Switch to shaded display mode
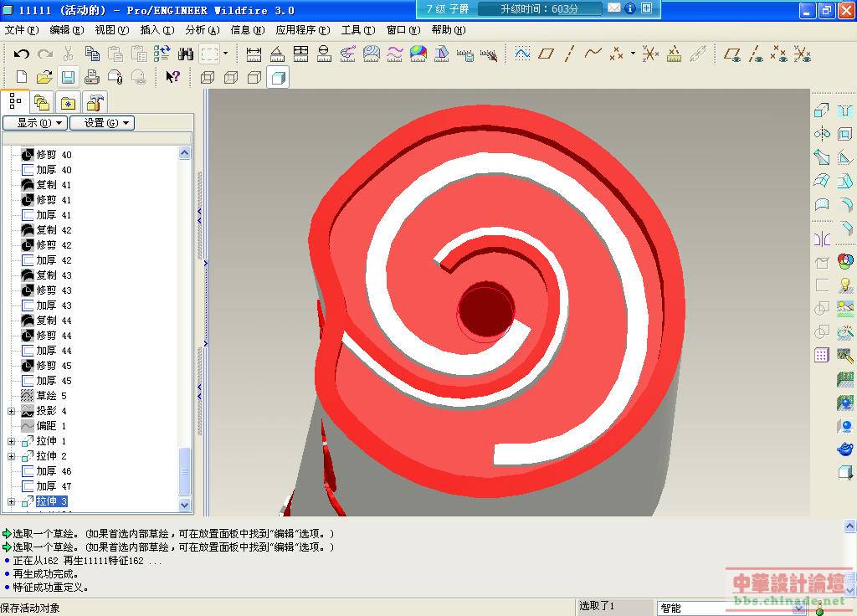 pyautogui.click(x=278, y=77)
